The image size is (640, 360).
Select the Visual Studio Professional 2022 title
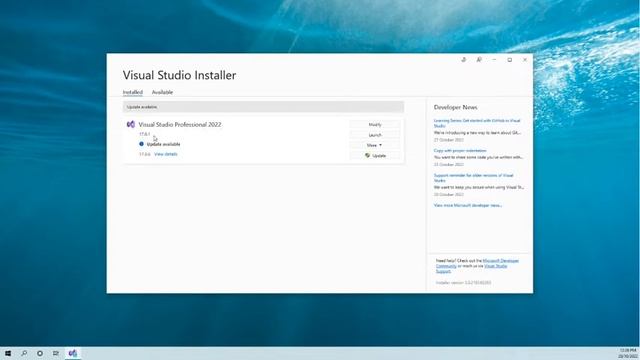[180, 124]
